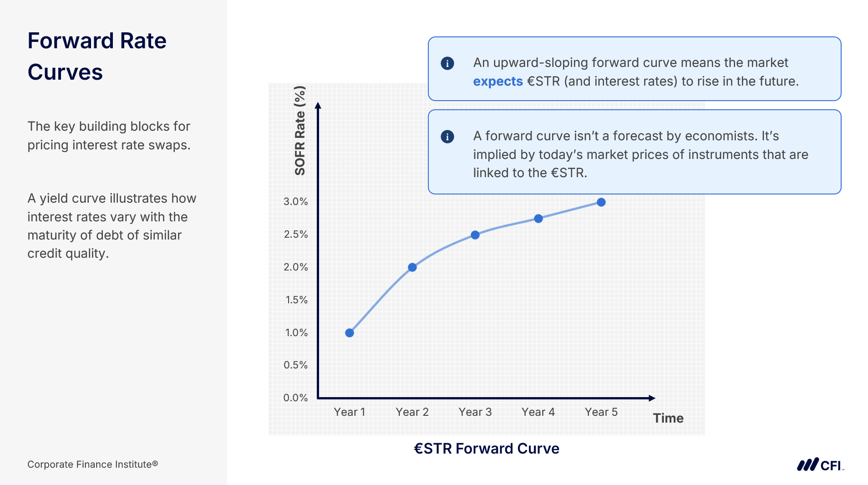Image resolution: width=868 pixels, height=485 pixels.
Task: Click the "Forward Rate Curves" slide title
Action: pyautogui.click(x=97, y=56)
